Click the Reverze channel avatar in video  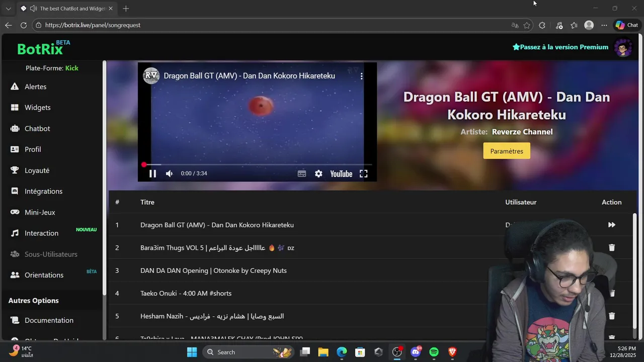(x=151, y=76)
